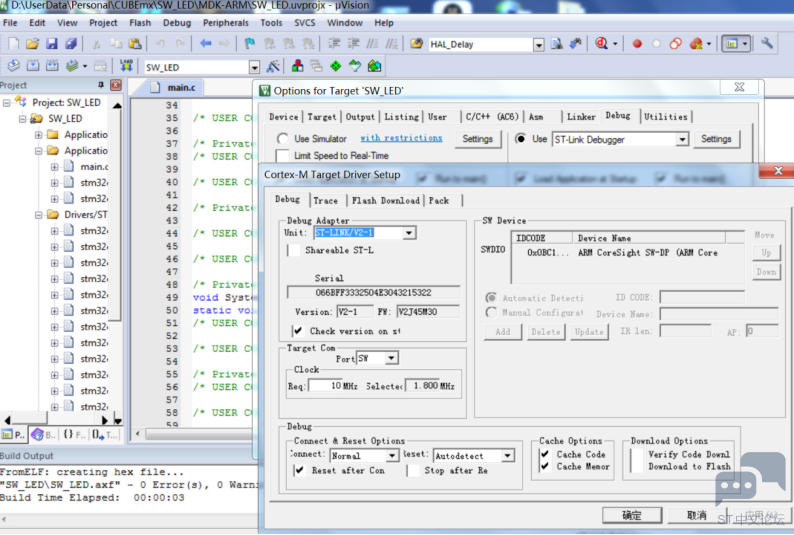The height and width of the screenshot is (535, 794).
Task: Download to flash LOAD icon
Action: click(126, 66)
